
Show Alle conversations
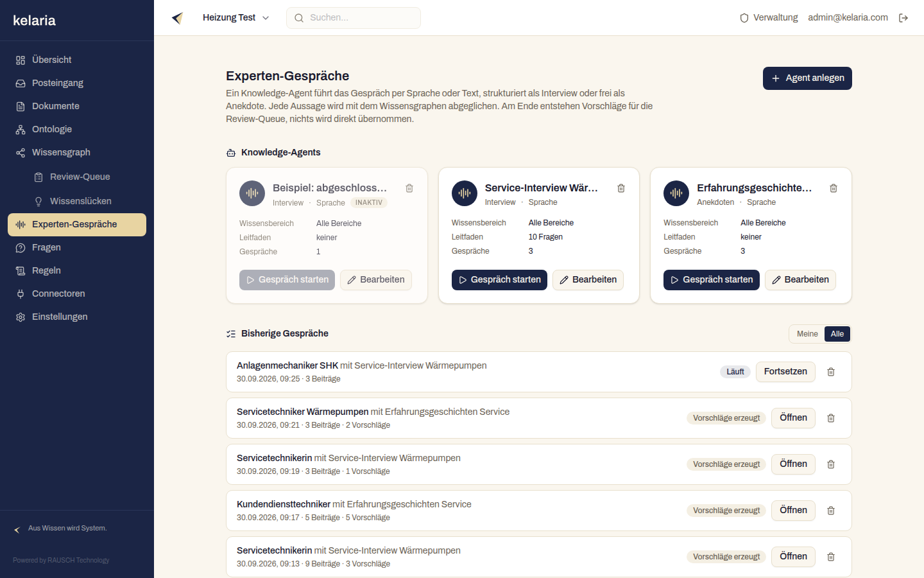pos(837,334)
